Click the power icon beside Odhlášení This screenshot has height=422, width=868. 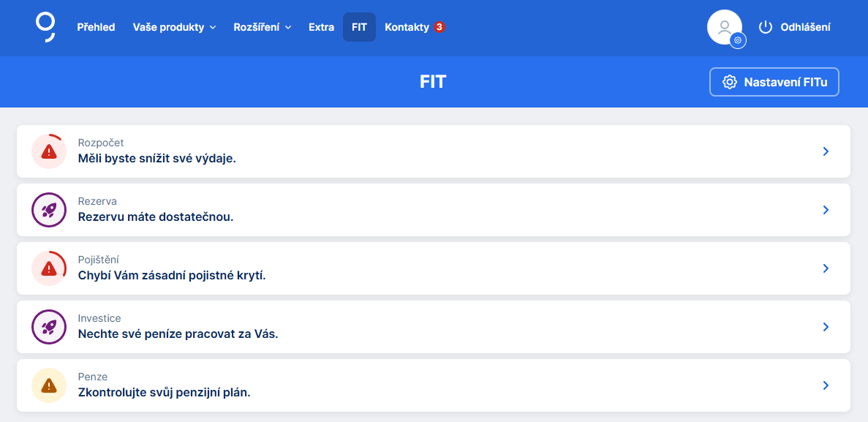click(766, 27)
